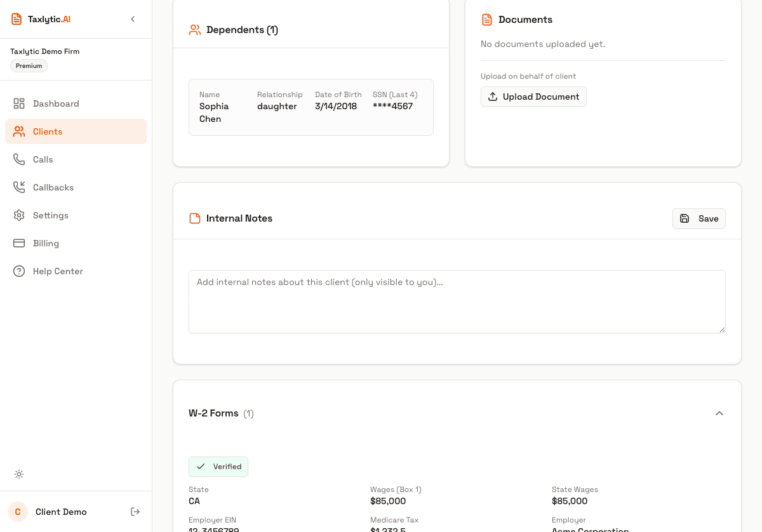Click the Verified checkmark badge
Viewport: 762px width, 532px height.
coord(218,466)
